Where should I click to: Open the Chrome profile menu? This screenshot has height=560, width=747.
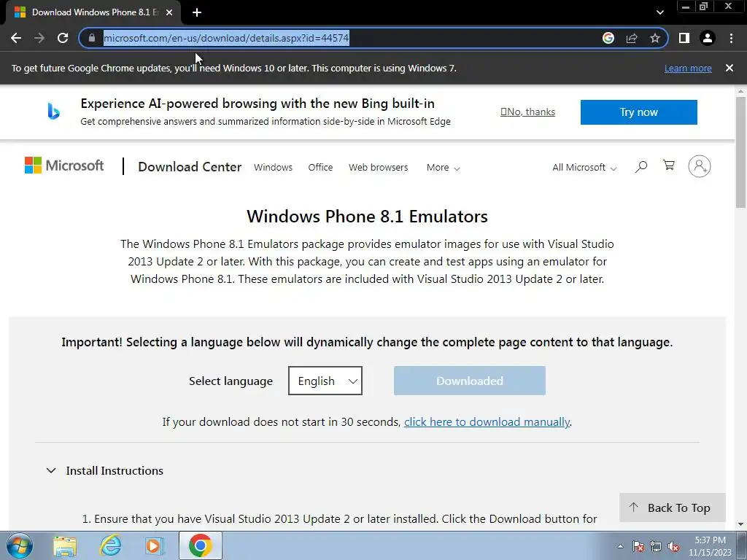pyautogui.click(x=708, y=38)
